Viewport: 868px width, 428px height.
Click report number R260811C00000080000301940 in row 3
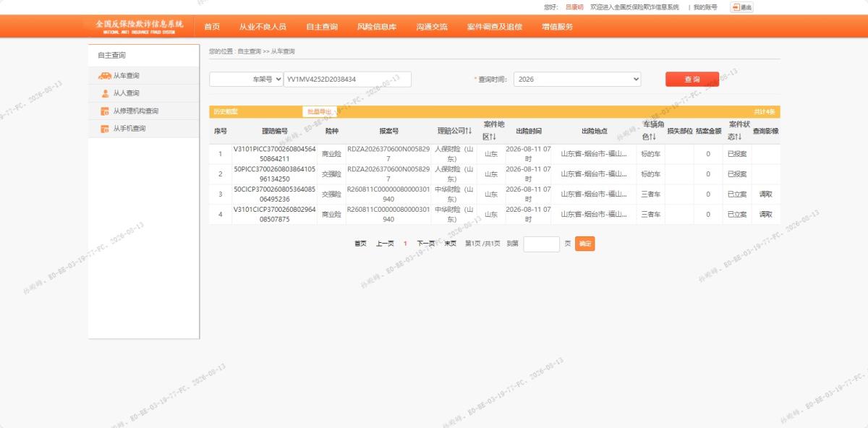point(388,194)
